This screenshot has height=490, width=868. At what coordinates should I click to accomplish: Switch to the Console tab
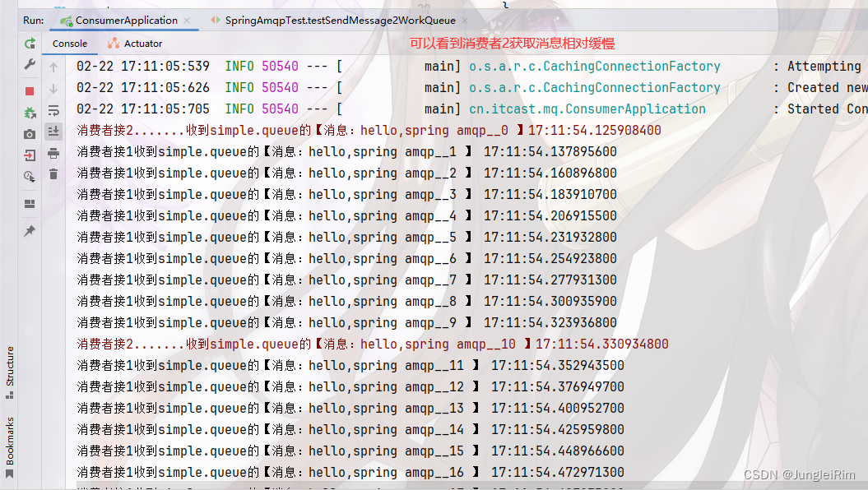(70, 44)
